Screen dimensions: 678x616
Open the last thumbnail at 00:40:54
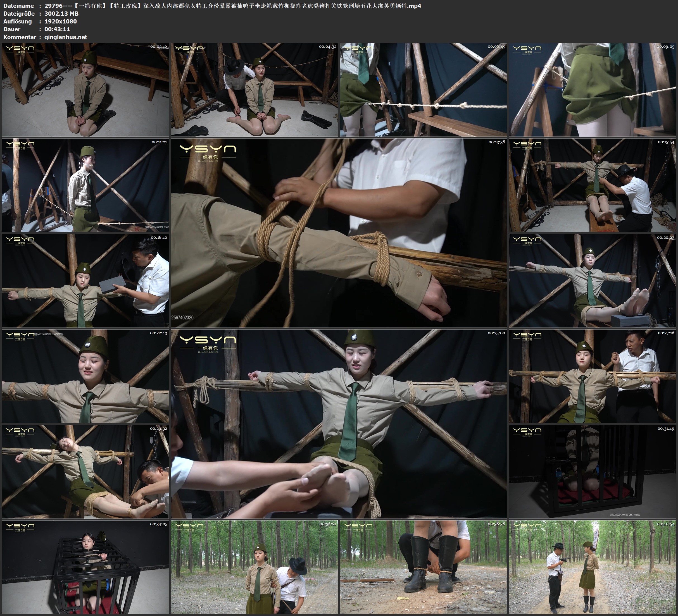[592, 567]
